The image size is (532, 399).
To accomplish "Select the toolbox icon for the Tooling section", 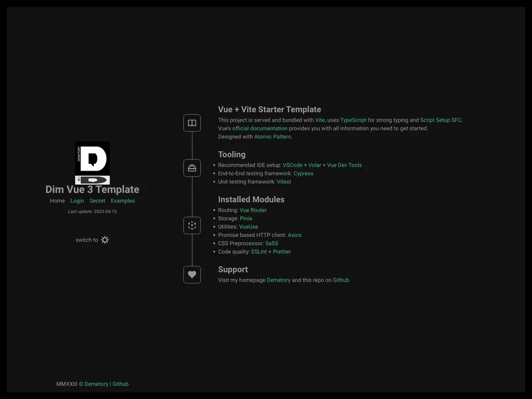I will (x=192, y=168).
